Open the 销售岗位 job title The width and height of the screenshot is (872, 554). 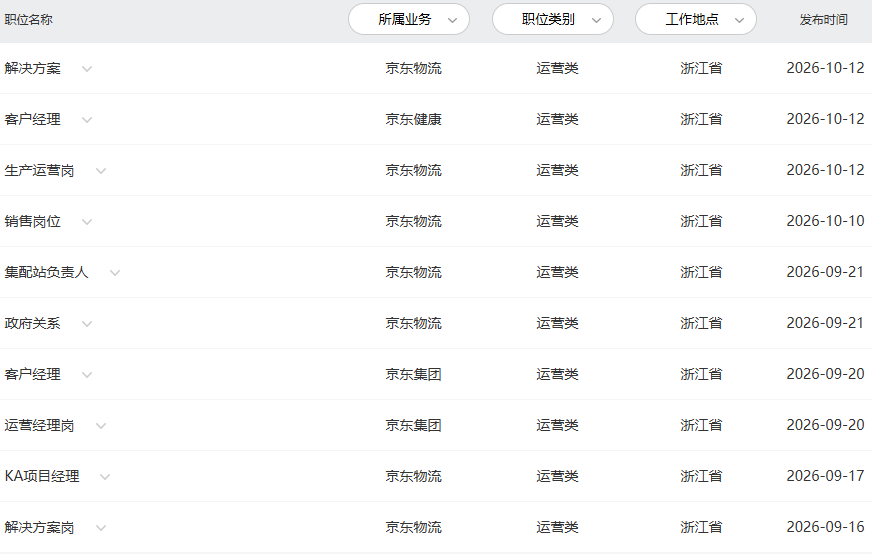32,221
